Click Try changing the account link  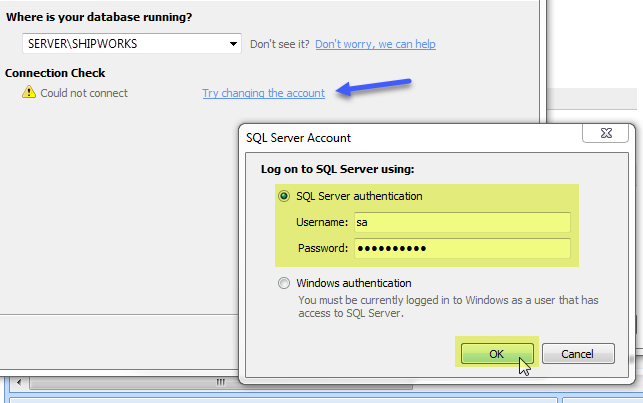(x=263, y=93)
